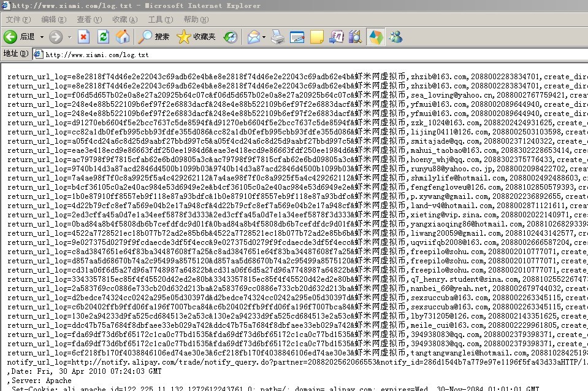This screenshot has width=588, height=391.
Task: Open the Forward history dropdown arrow
Action: click(69, 37)
